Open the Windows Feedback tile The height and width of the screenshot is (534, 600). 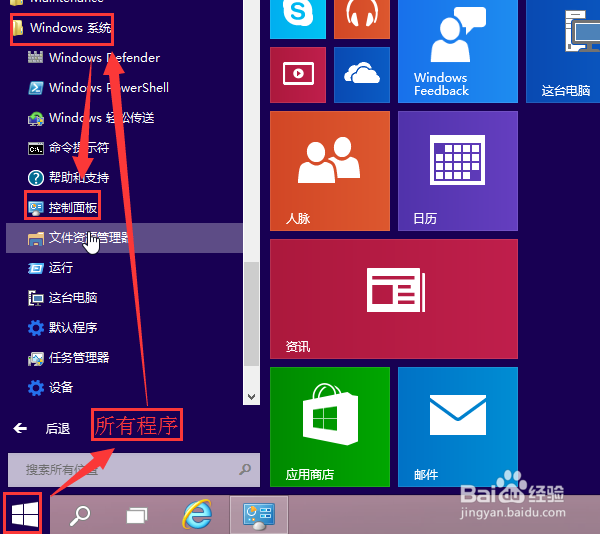pyautogui.click(x=458, y=51)
